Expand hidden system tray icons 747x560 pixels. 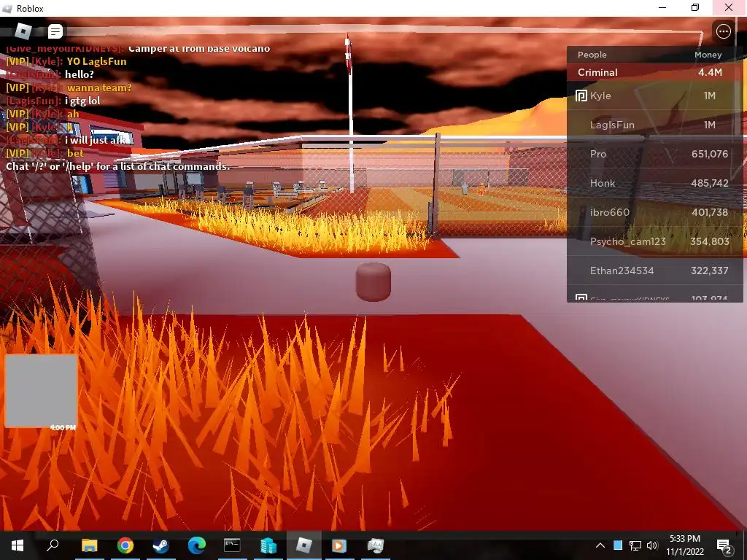pyautogui.click(x=600, y=545)
